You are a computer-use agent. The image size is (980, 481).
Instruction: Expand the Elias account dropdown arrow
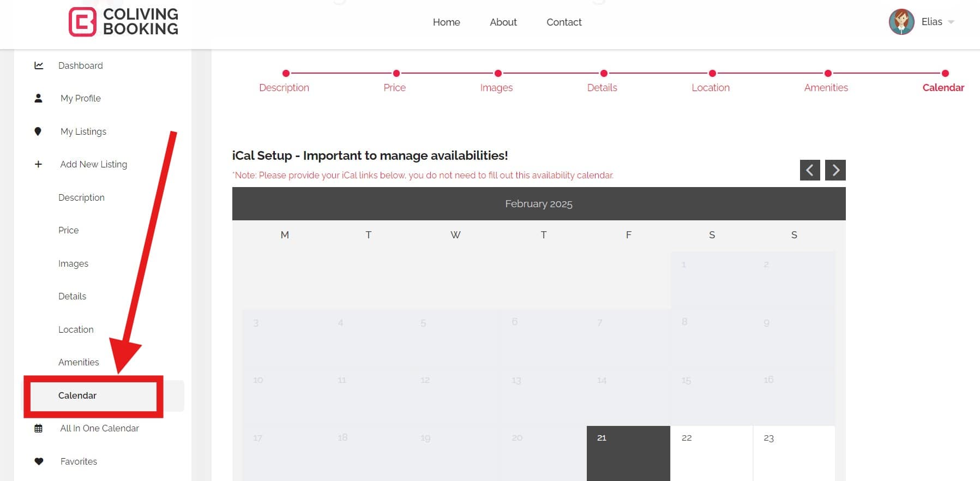click(951, 22)
